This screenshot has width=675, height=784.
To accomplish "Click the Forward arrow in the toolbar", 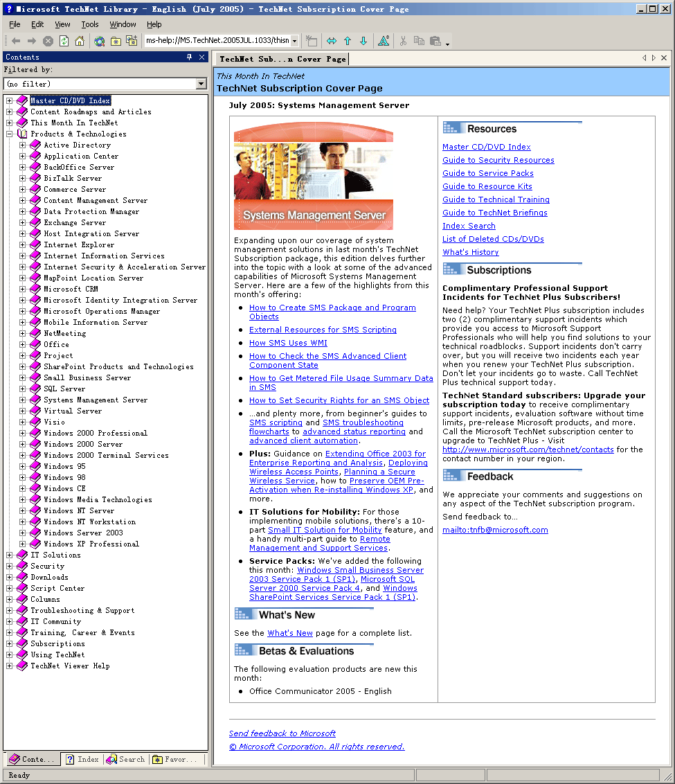I will pyautogui.click(x=32, y=41).
